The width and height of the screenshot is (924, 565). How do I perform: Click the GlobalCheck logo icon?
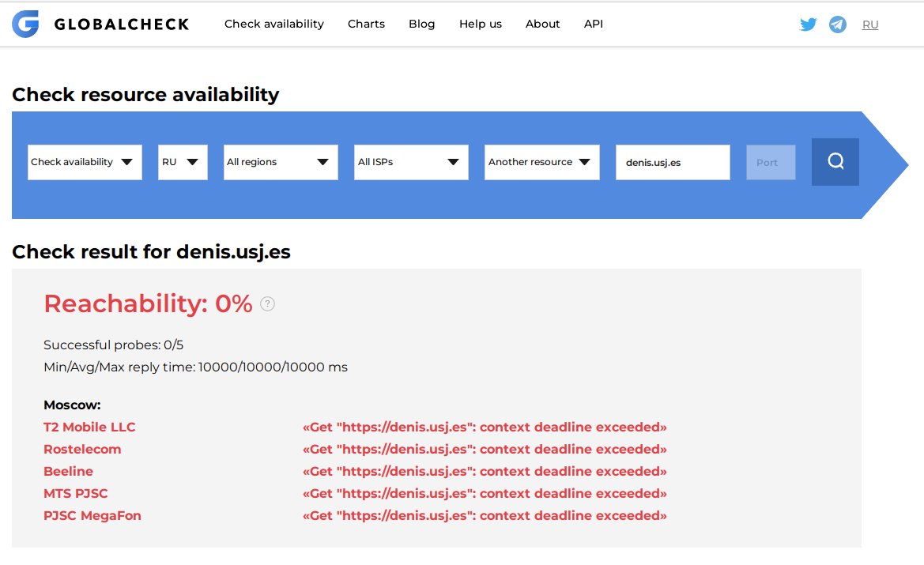(x=25, y=24)
